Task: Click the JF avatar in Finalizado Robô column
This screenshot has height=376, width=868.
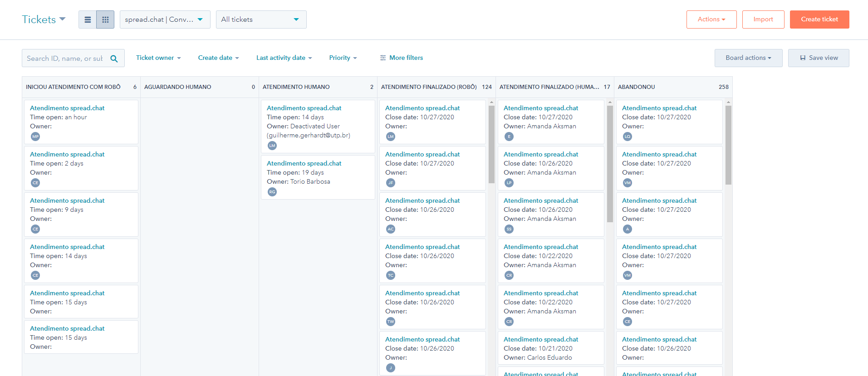Action: coord(391,183)
